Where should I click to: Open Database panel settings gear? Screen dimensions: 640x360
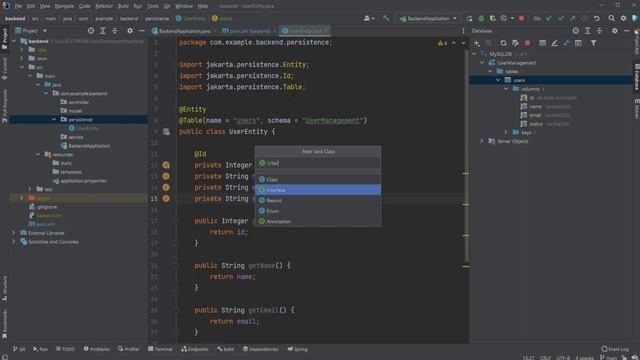tap(615, 31)
